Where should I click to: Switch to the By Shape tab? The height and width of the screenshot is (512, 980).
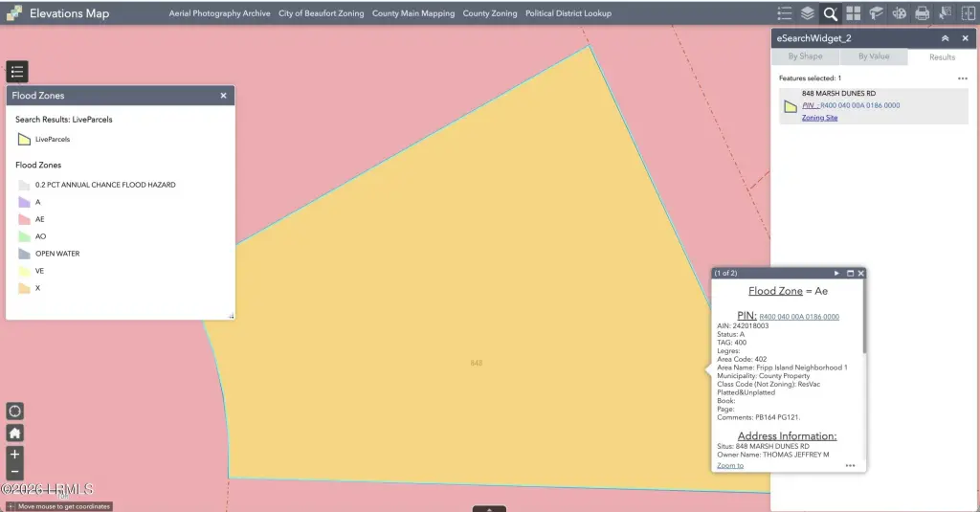click(805, 56)
